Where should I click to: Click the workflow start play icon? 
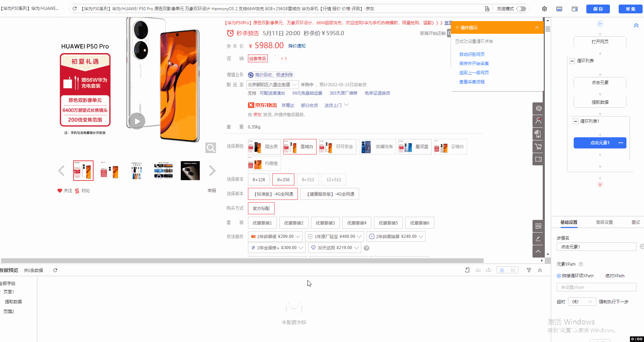tap(600, 24)
